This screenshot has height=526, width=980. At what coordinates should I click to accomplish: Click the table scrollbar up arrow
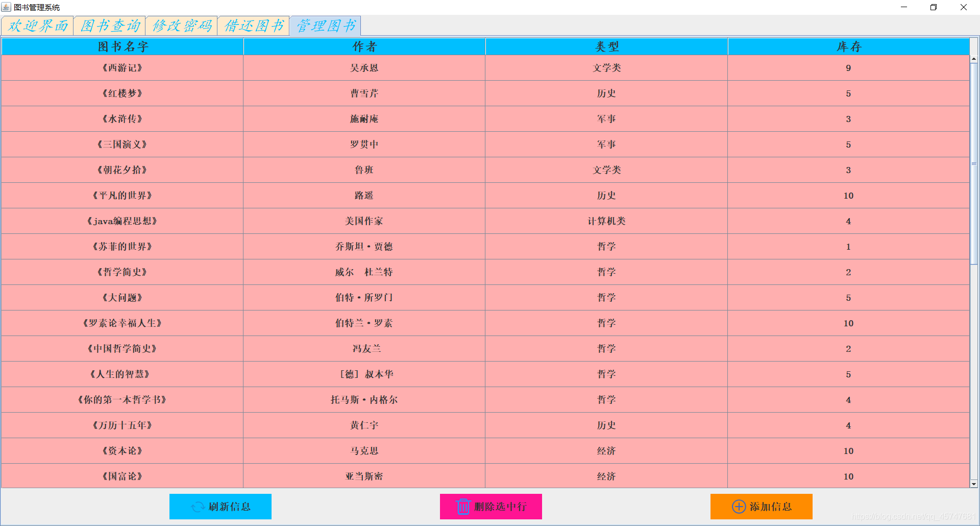point(974,59)
